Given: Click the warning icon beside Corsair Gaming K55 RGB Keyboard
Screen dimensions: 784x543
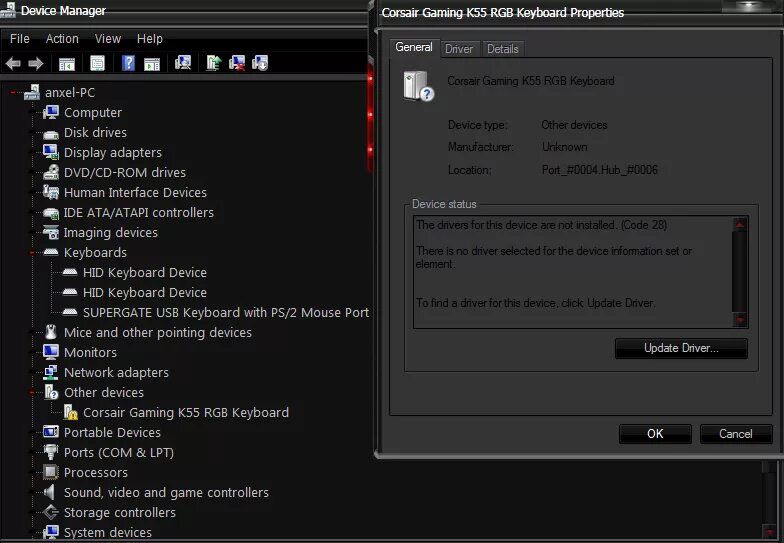Looking at the screenshot, I should [x=70, y=412].
